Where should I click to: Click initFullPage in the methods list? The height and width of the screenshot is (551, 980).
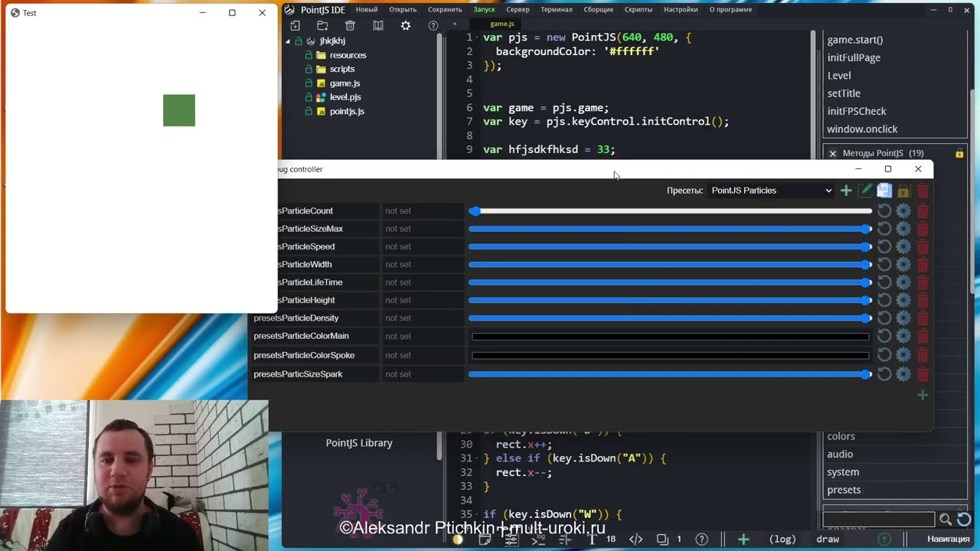coord(854,57)
